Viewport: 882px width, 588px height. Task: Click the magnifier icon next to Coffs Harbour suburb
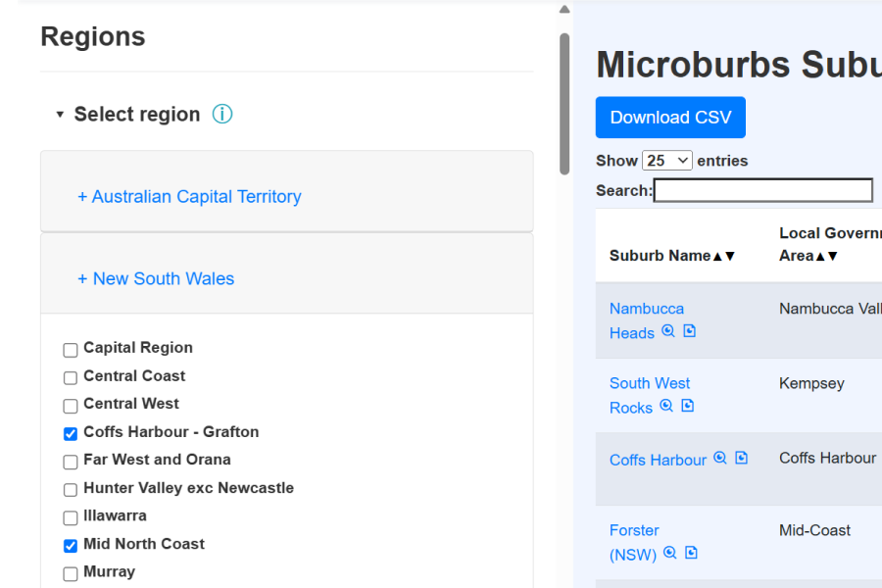[720, 459]
